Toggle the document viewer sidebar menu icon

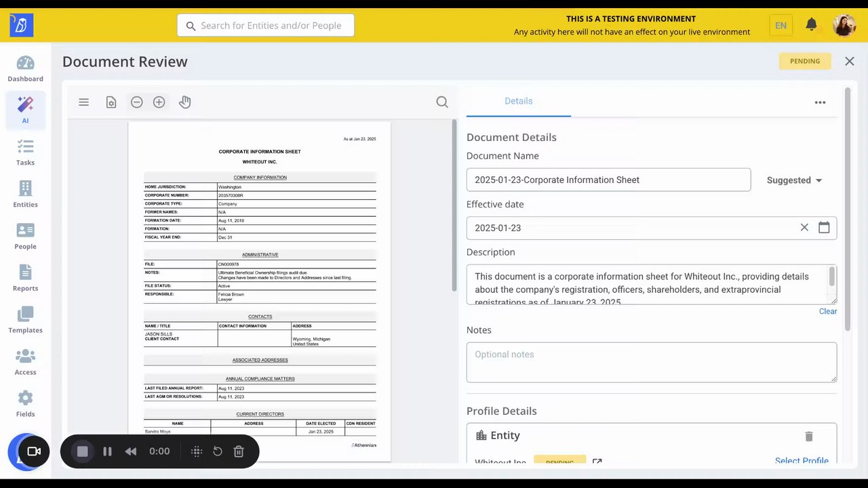pyautogui.click(x=83, y=102)
